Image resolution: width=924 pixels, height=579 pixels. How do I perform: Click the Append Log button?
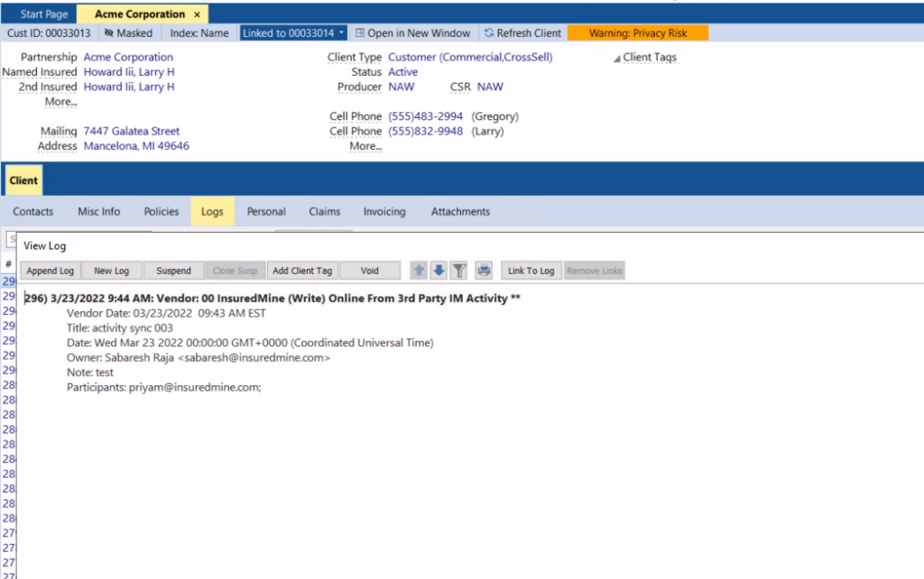coord(50,270)
